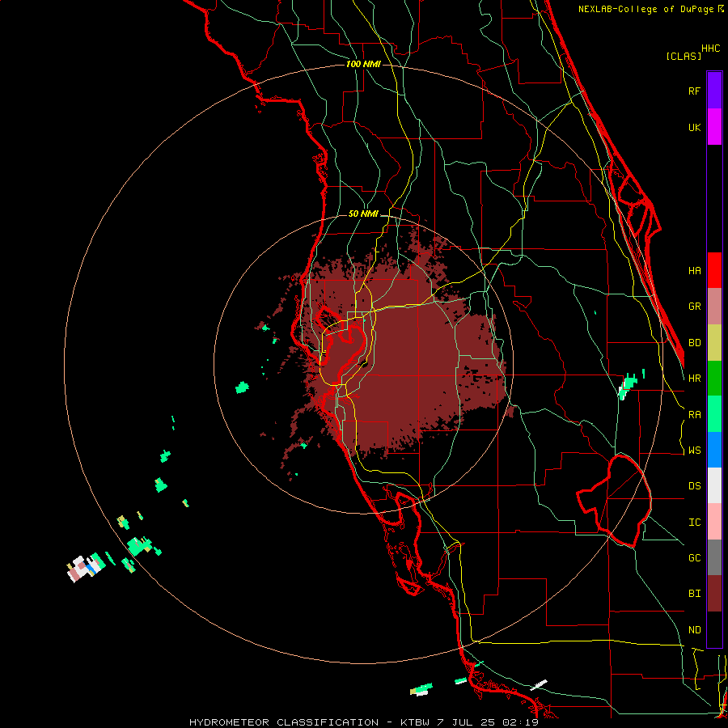Click the "UK" legend label
Image resolution: width=728 pixels, height=728 pixels.
pyautogui.click(x=694, y=127)
